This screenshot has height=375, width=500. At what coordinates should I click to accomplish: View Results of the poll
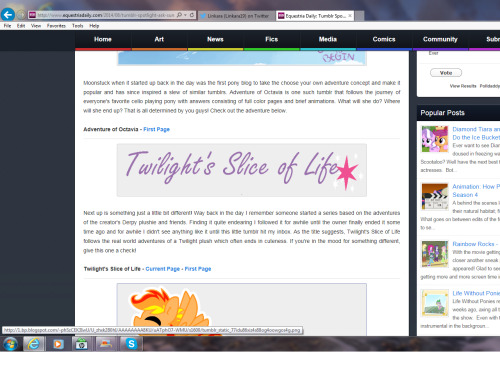click(x=463, y=86)
